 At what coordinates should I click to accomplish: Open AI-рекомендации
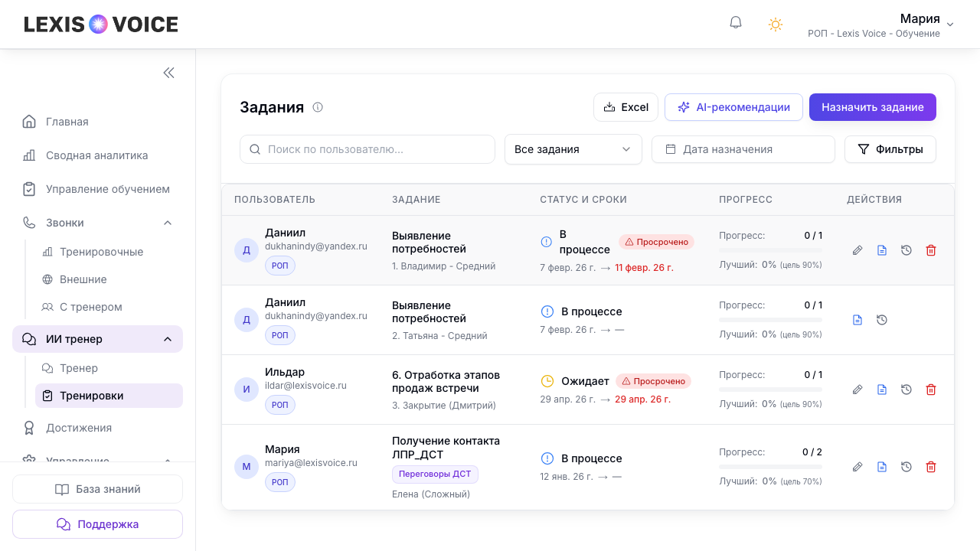(x=733, y=107)
